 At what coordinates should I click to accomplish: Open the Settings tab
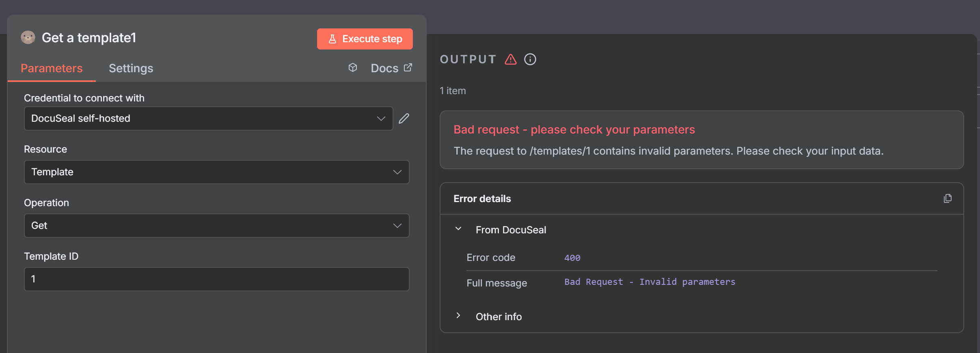131,68
